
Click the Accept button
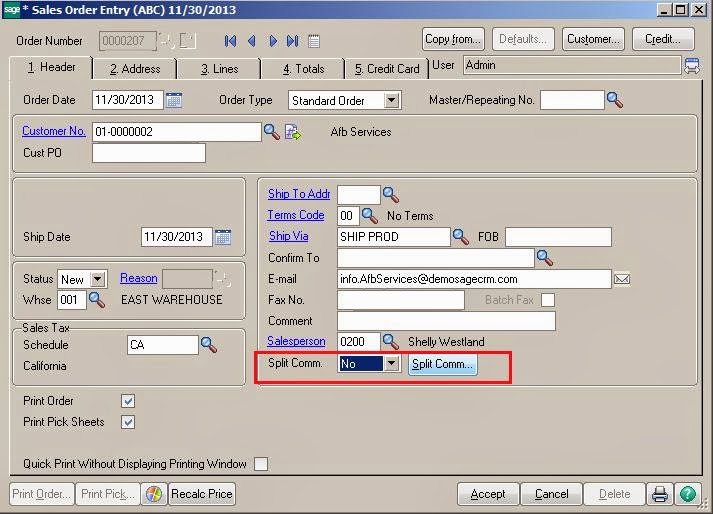[x=488, y=494]
